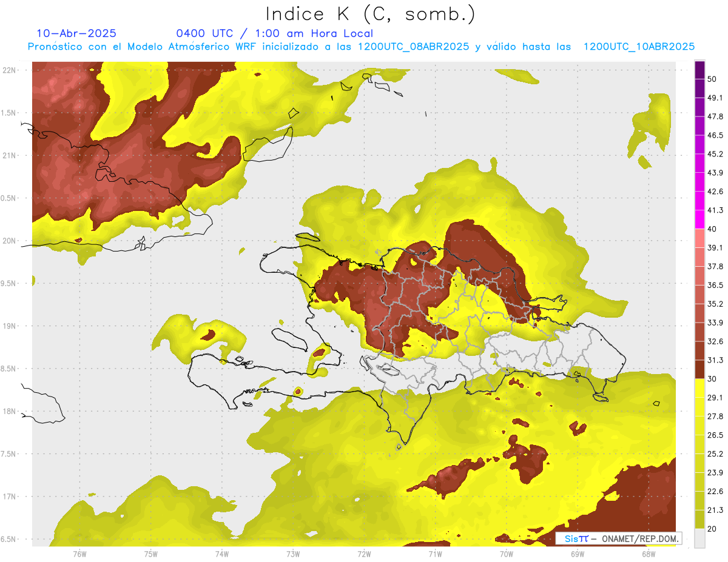The image size is (728, 562).
Task: Click the legend value '40'
Action: 713,229
